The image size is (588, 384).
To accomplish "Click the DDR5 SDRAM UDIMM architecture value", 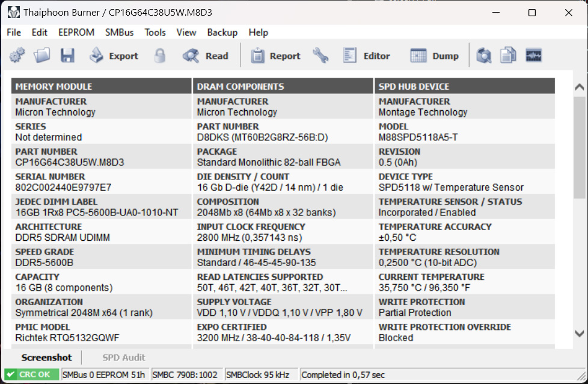I will [x=63, y=238].
